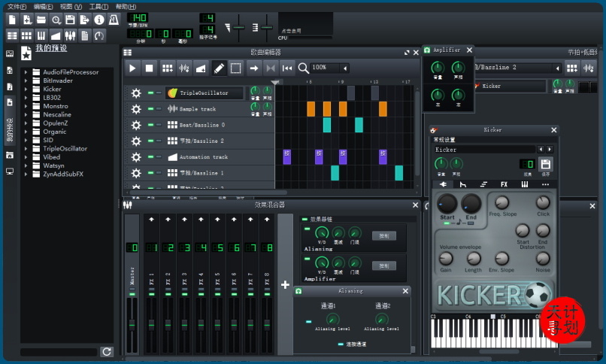The image size is (606, 364).
Task: Click the Kicker save preset floppy icon
Action: pyautogui.click(x=546, y=164)
